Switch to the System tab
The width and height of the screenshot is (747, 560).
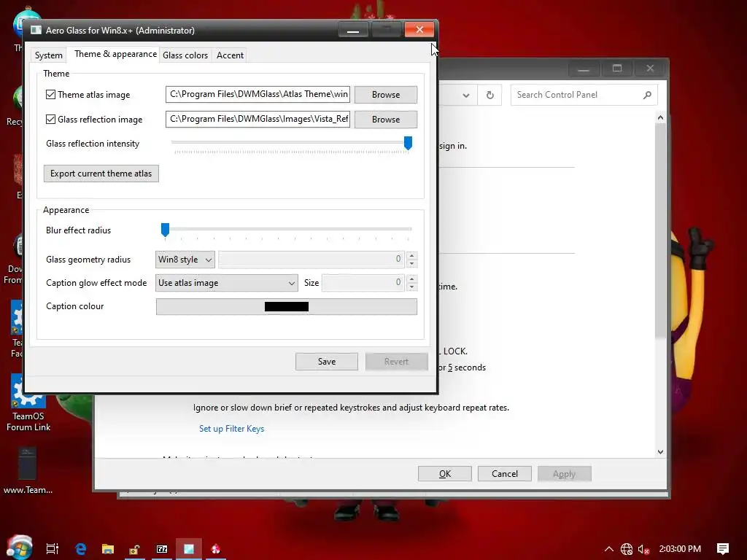pos(49,55)
